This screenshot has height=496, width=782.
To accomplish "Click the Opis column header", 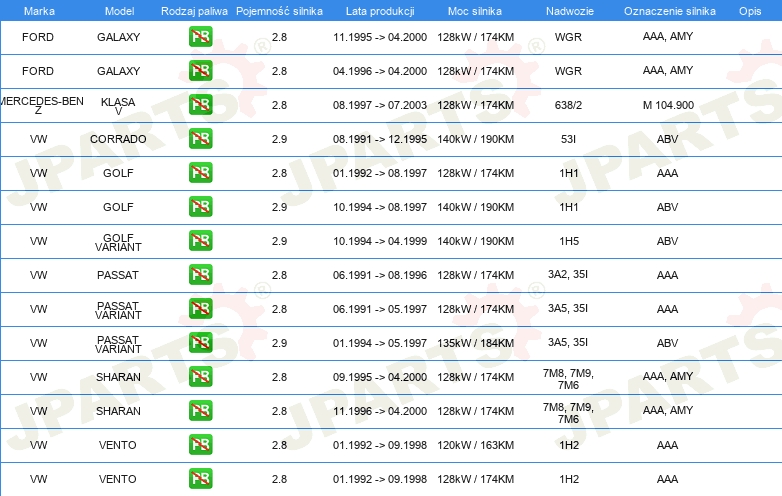I will tap(750, 11).
